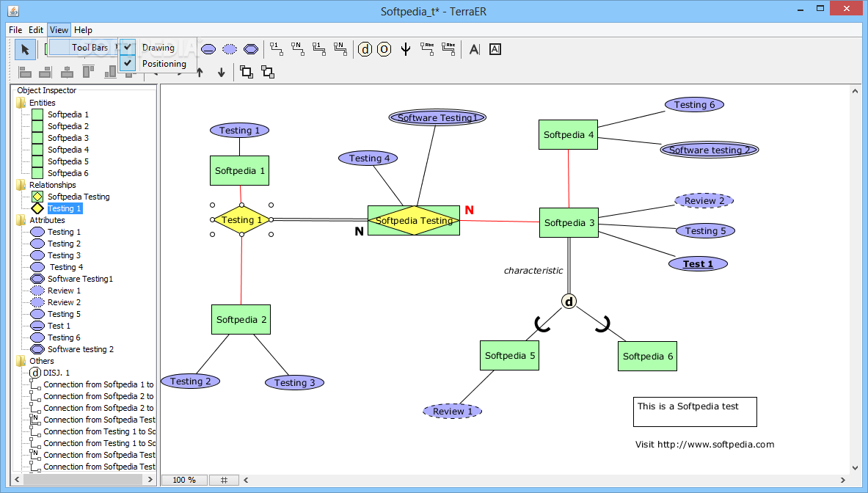
Task: Select the single-line 1 connection tool
Action: pyautogui.click(x=276, y=49)
